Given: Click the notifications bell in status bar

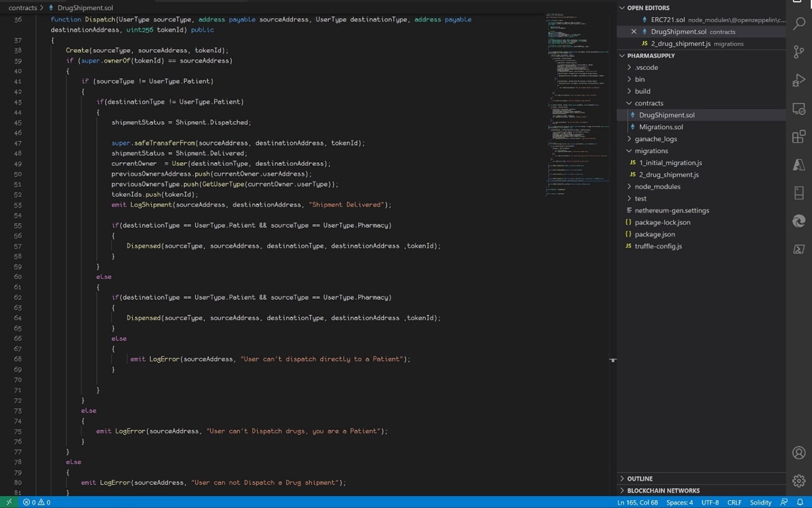Looking at the screenshot, I should click(x=800, y=502).
